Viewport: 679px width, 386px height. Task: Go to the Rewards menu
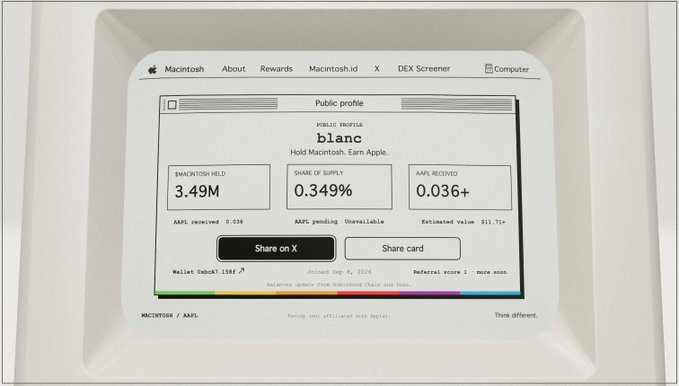pyautogui.click(x=276, y=69)
